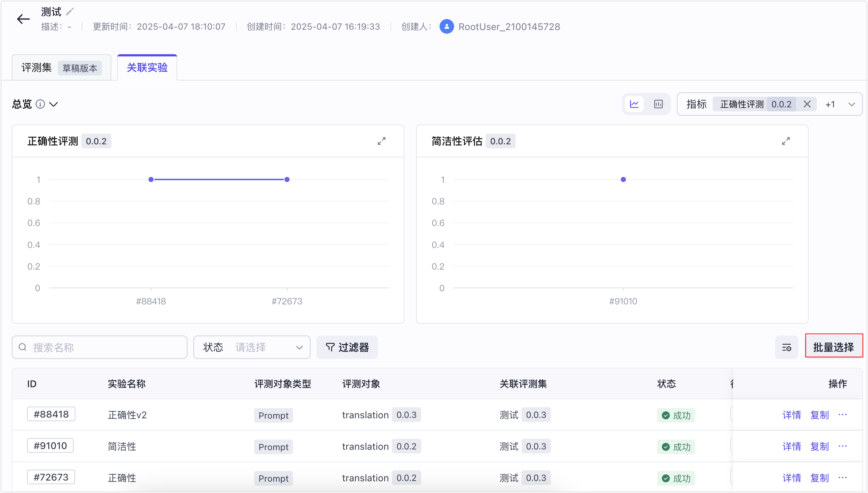Switch to the 评测集 tab
This screenshot has height=493, width=868.
(62, 68)
